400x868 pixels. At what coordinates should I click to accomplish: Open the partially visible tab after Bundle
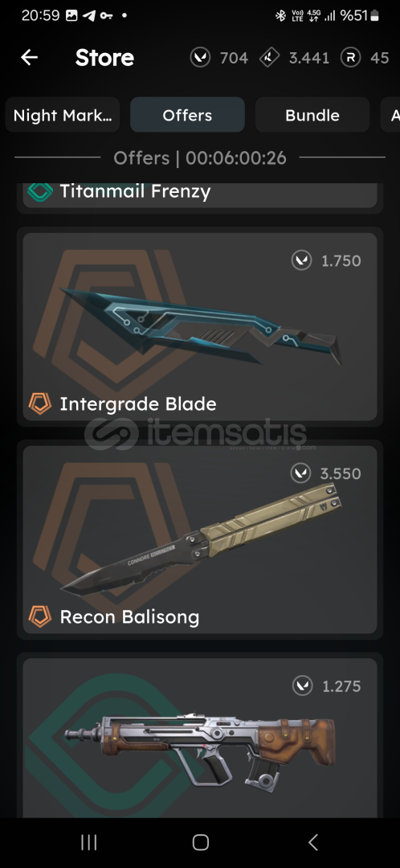click(390, 115)
